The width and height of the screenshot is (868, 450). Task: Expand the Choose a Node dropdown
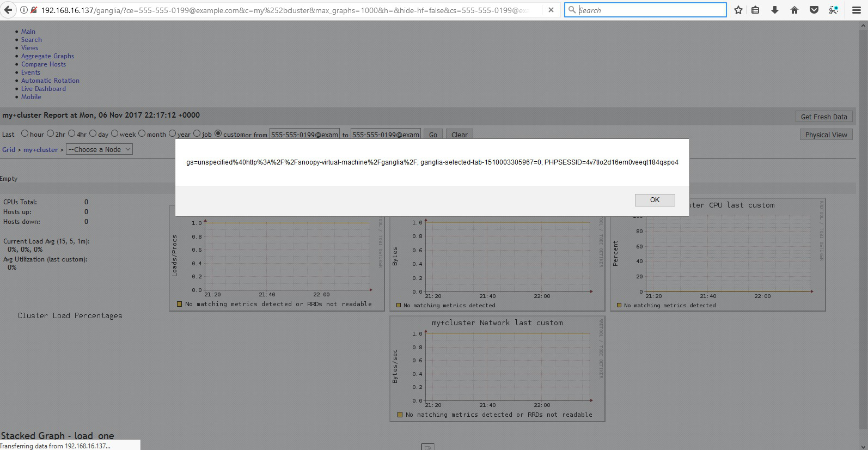99,149
